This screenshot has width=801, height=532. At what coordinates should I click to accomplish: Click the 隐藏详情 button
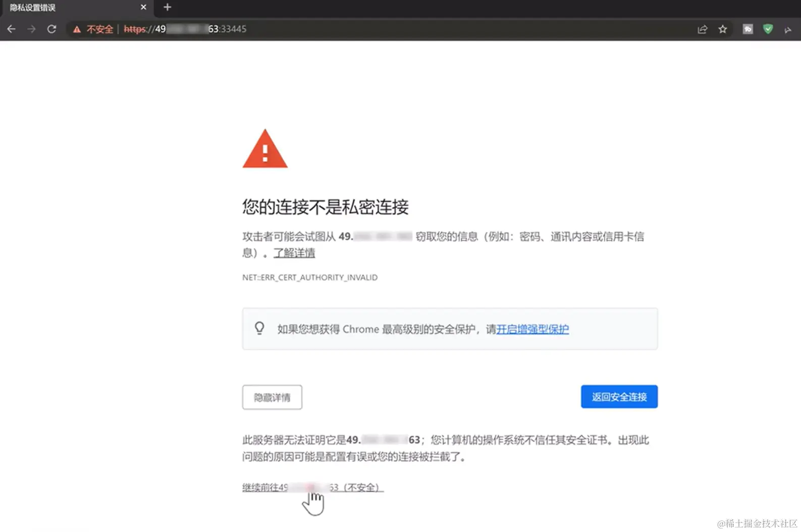click(x=272, y=397)
